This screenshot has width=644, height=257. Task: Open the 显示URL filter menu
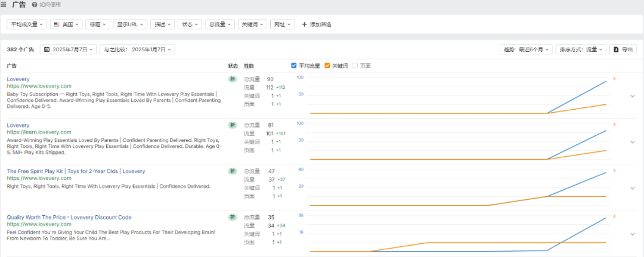click(129, 24)
